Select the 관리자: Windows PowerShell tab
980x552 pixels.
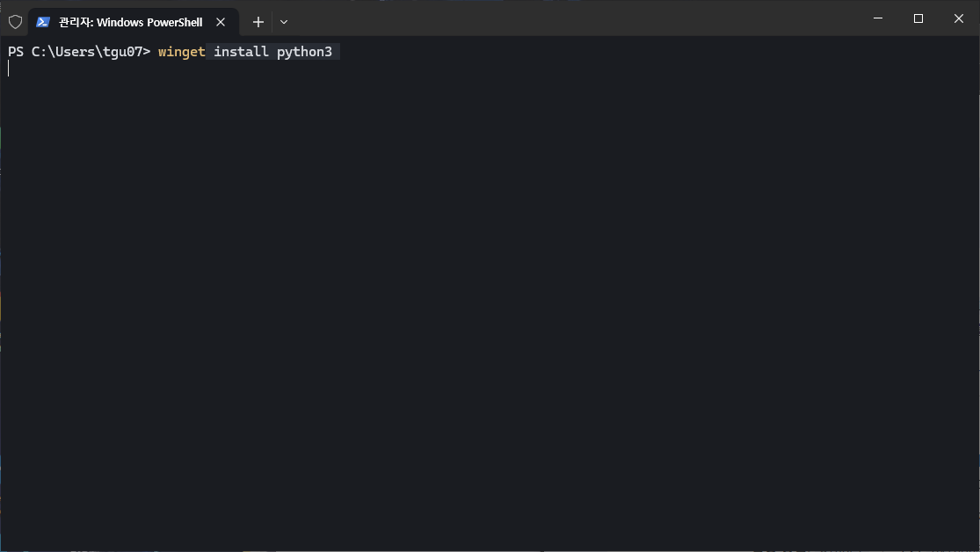click(130, 22)
